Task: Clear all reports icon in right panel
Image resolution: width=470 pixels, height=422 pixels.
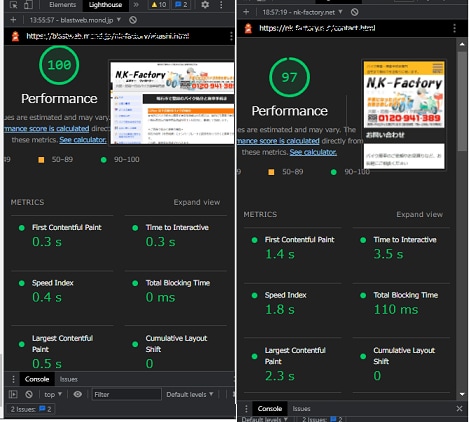Action: (354, 12)
